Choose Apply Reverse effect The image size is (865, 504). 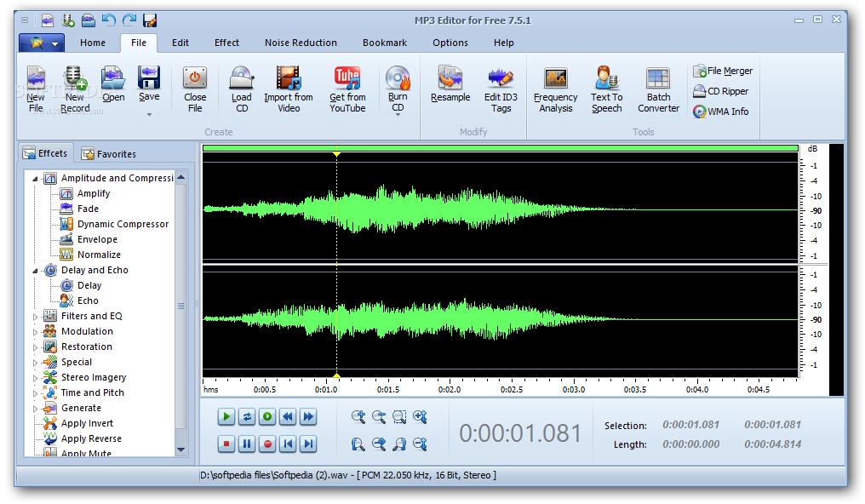pyautogui.click(x=91, y=439)
